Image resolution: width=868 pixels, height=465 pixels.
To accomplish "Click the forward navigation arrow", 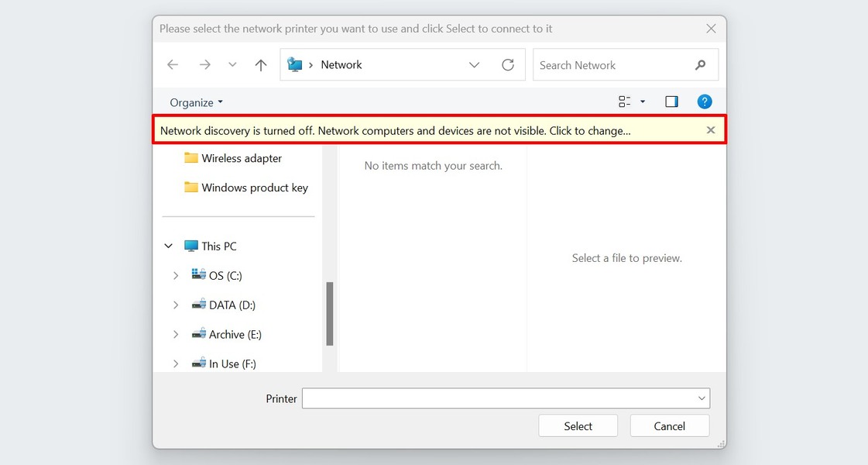I will pos(204,64).
